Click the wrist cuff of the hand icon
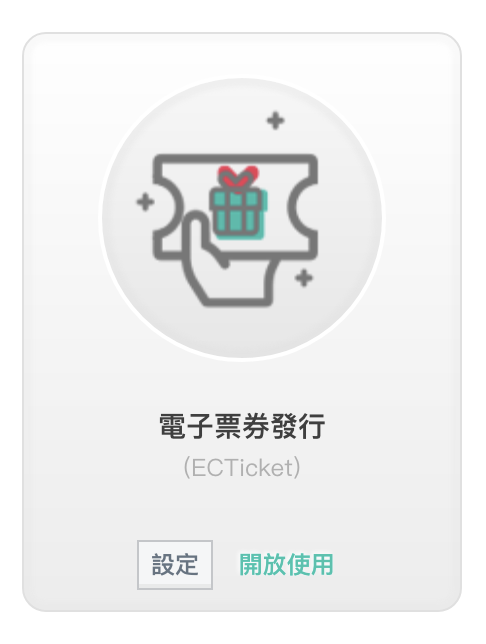 point(238,300)
